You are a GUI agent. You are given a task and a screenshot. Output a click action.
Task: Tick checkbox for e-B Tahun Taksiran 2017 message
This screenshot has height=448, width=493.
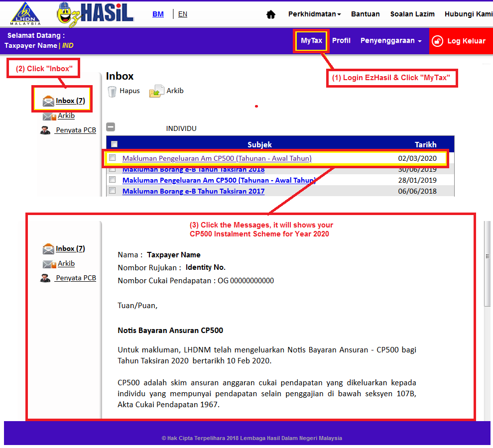coord(112,191)
